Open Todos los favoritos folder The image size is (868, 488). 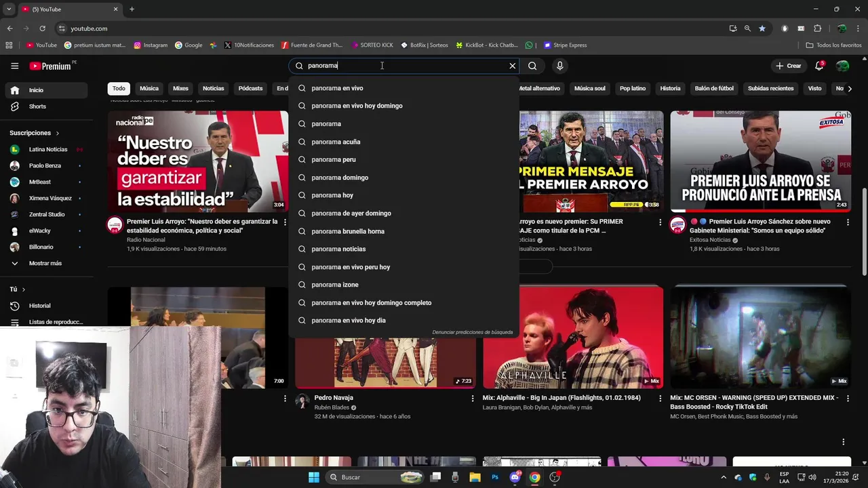pyautogui.click(x=833, y=45)
